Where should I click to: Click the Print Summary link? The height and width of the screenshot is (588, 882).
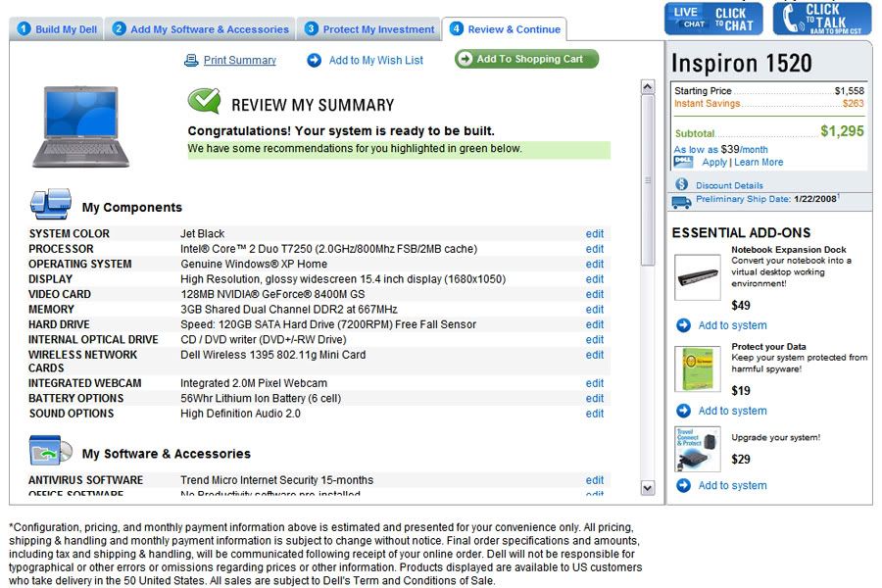pyautogui.click(x=240, y=60)
